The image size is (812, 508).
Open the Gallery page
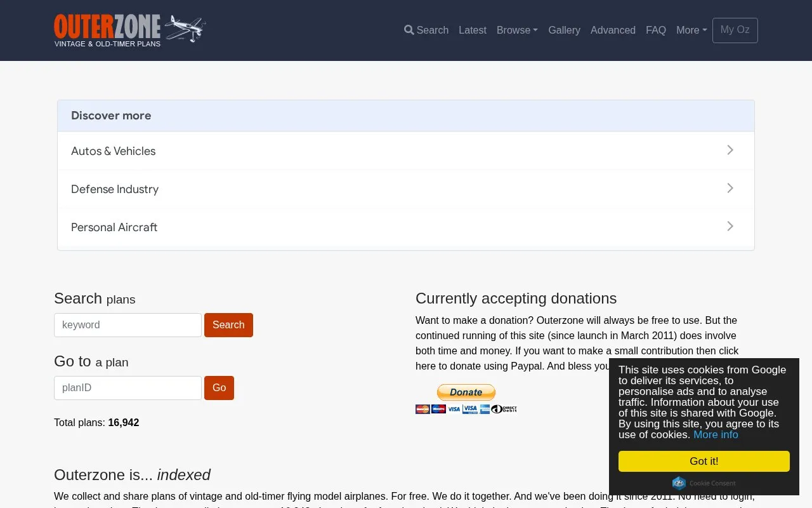[564, 30]
